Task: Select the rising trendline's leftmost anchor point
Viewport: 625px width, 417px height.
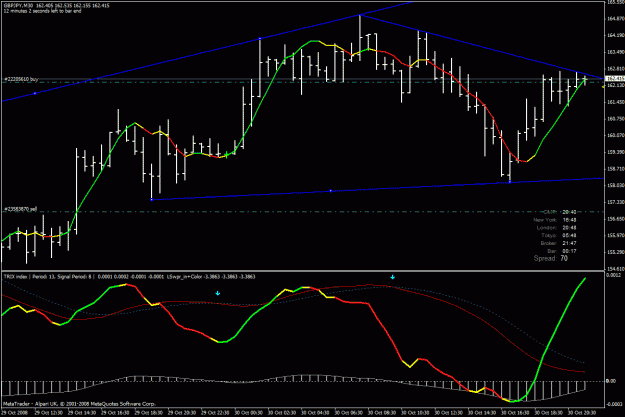Action: coord(35,93)
